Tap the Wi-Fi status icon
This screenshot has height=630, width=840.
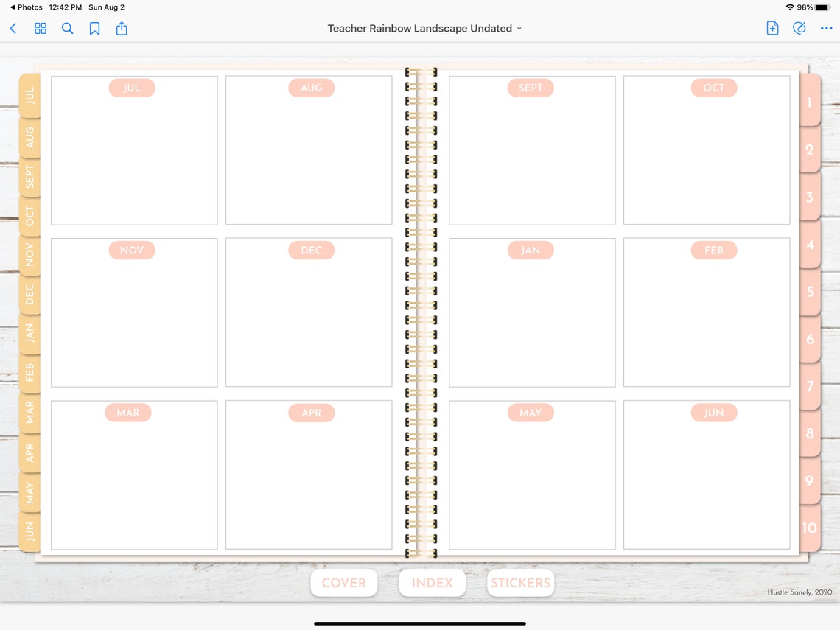click(x=790, y=7)
